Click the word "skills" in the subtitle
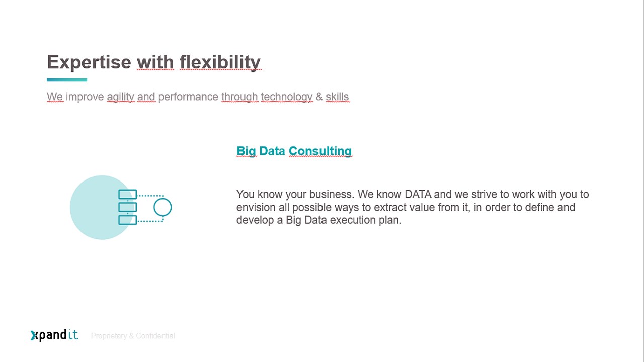The height and width of the screenshot is (362, 644). pyautogui.click(x=337, y=97)
